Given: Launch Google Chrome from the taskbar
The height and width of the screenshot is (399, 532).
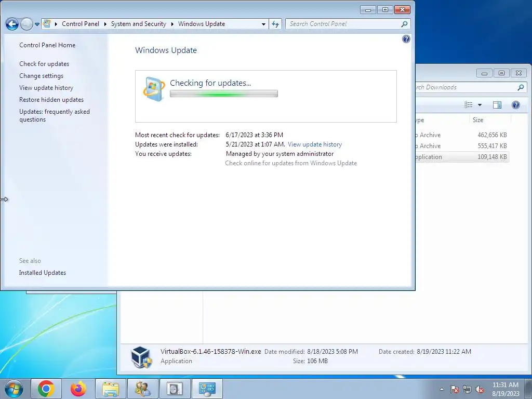Looking at the screenshot, I should (46, 389).
